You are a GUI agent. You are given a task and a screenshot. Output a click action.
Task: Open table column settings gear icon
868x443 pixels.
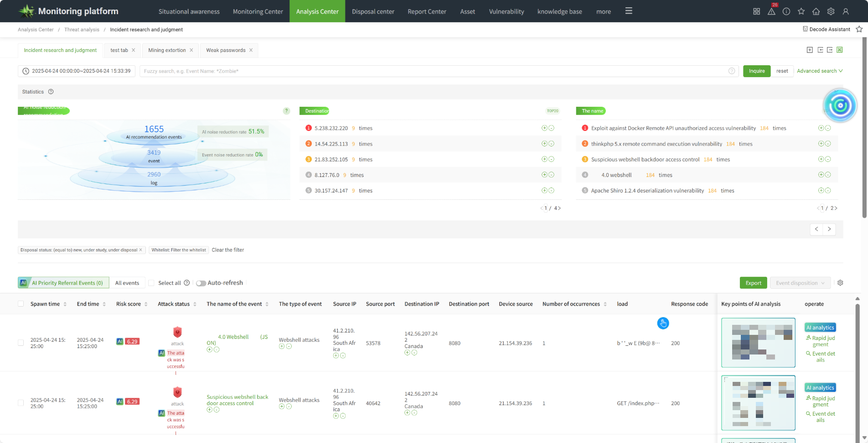click(x=840, y=283)
